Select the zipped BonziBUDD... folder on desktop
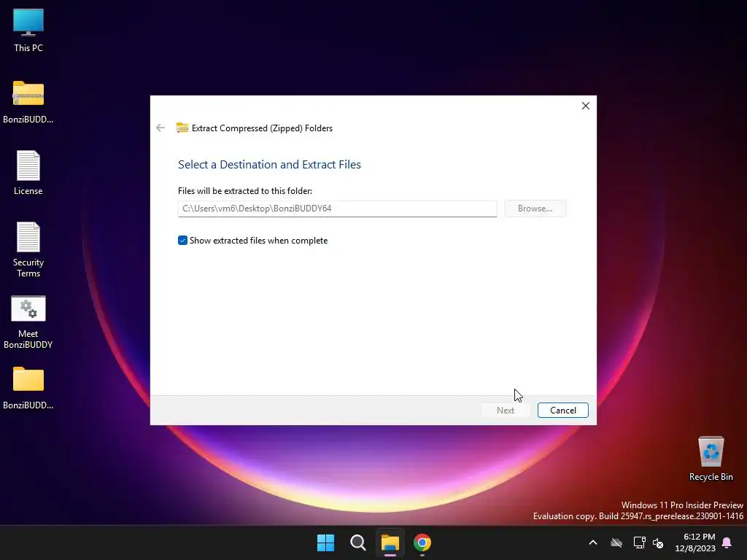Viewport: 747px width, 560px height. 28,102
